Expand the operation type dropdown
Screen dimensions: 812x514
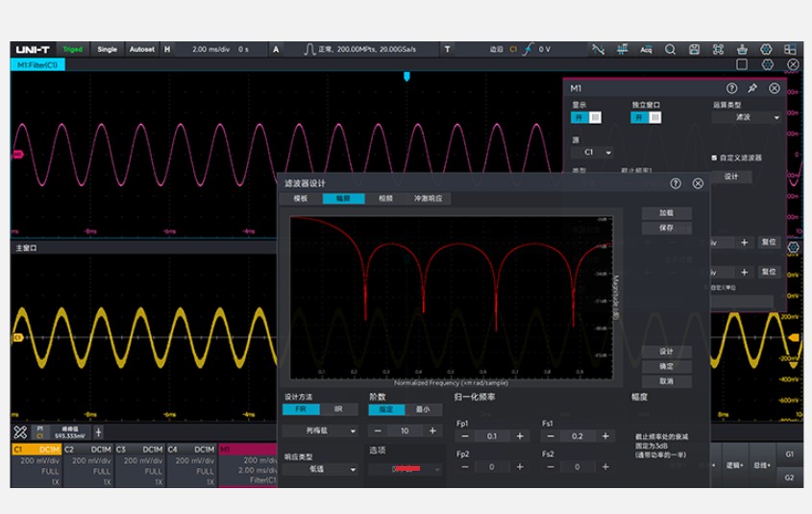pyautogui.click(x=747, y=117)
